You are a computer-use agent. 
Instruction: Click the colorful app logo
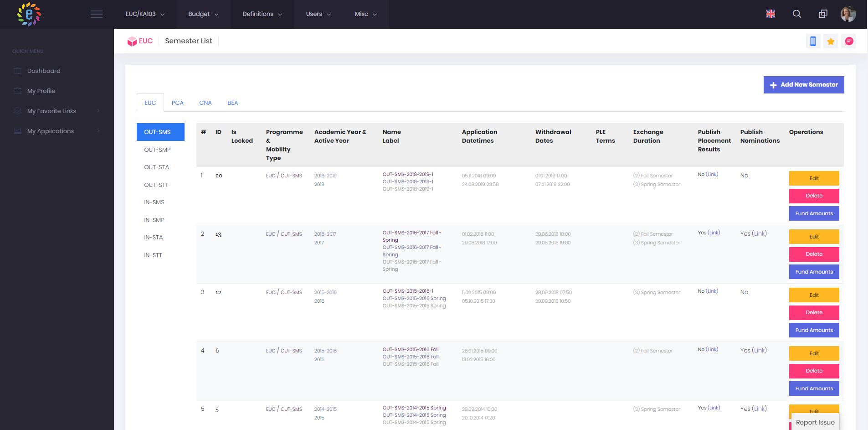click(x=29, y=14)
